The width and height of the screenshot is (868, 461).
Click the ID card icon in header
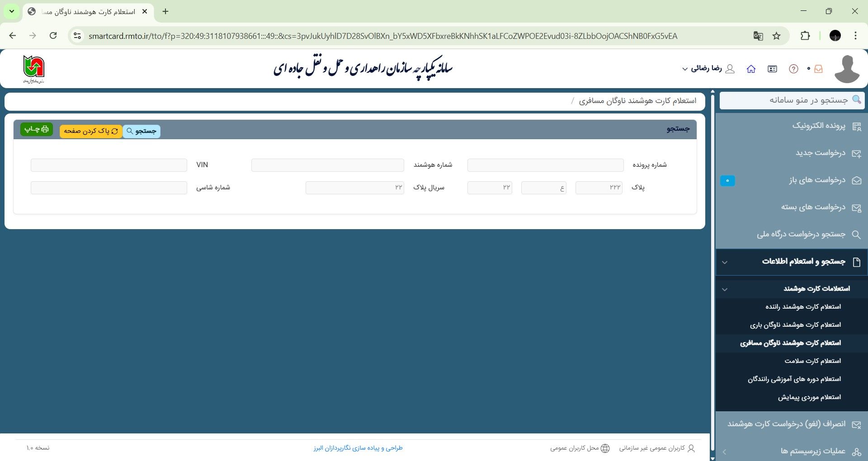pyautogui.click(x=772, y=69)
